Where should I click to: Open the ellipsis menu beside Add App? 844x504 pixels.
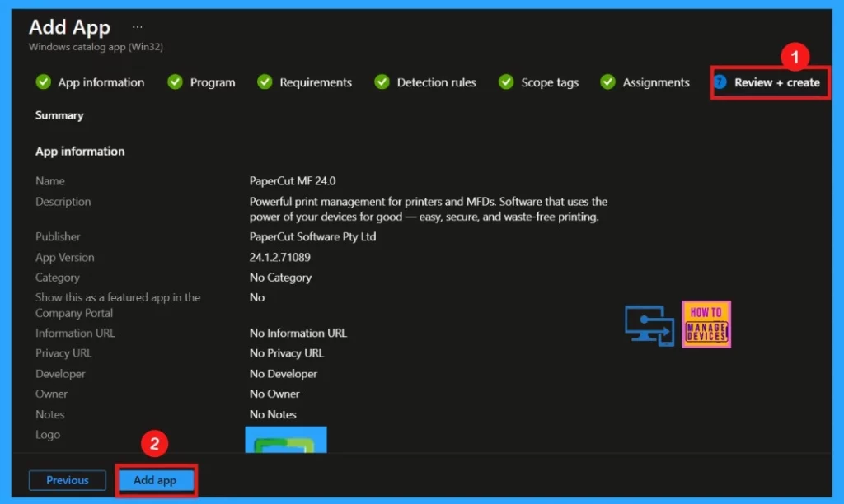(138, 27)
